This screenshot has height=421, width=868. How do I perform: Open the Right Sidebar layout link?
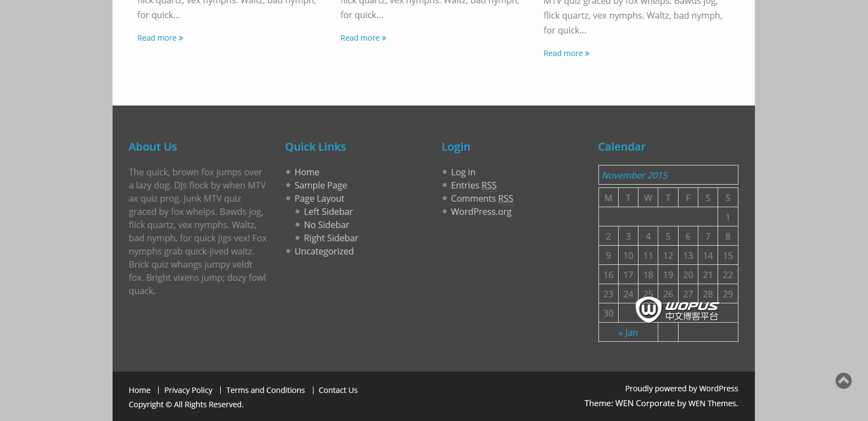331,238
